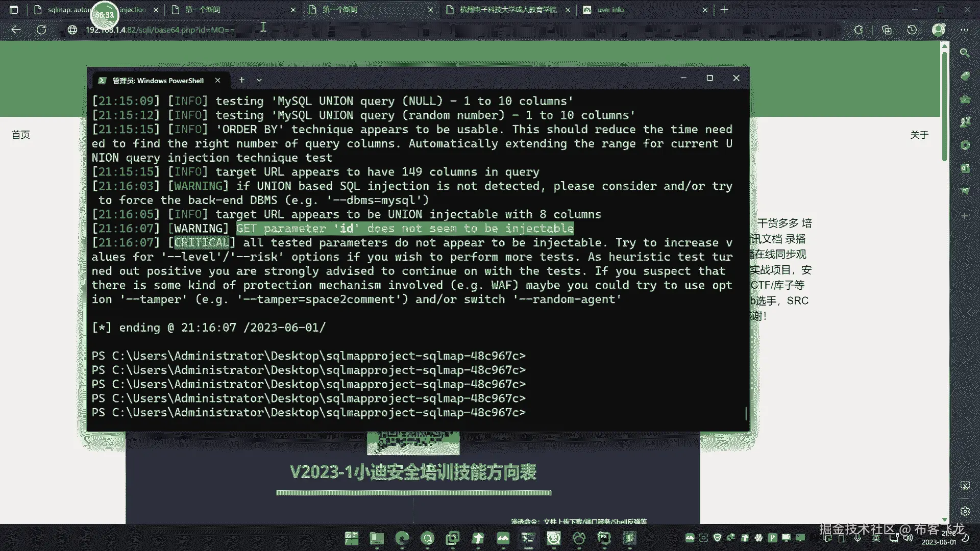Refresh the current web page
Image resolution: width=980 pixels, height=551 pixels.
(x=41, y=30)
